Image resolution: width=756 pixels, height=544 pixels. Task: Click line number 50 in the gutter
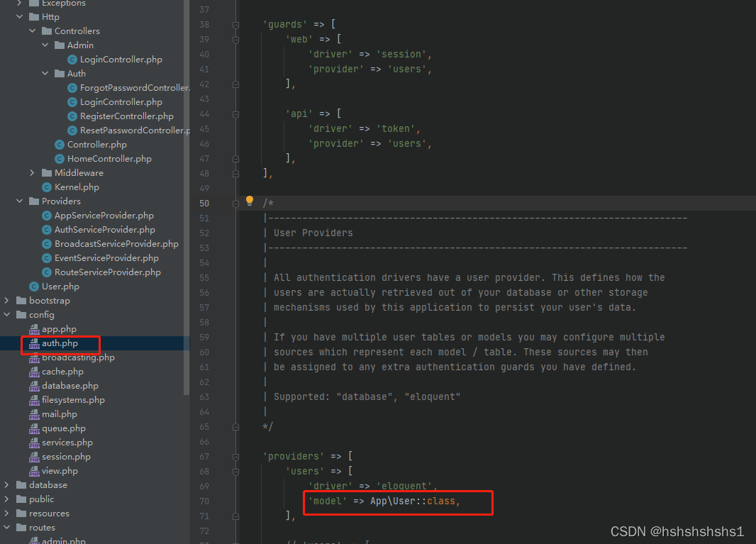204,204
